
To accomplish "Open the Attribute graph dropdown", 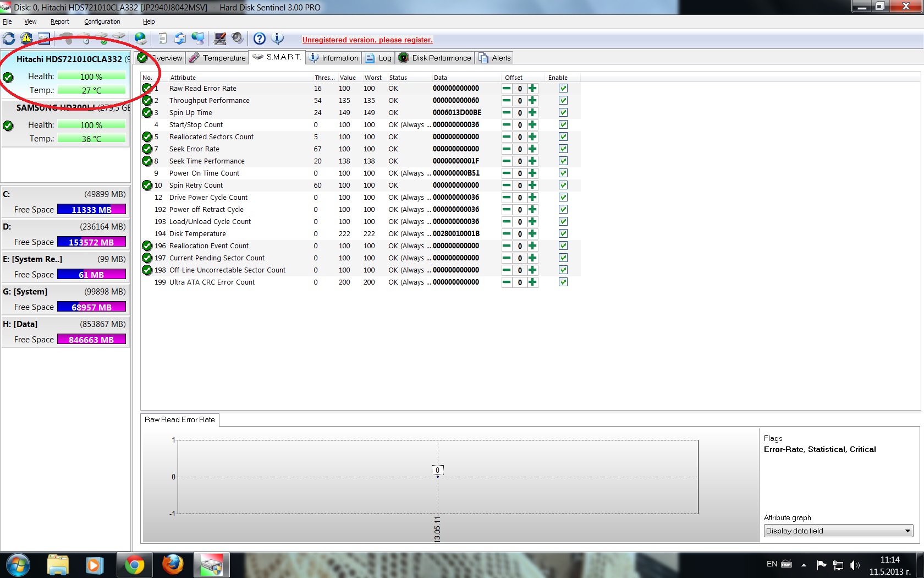I will (838, 531).
